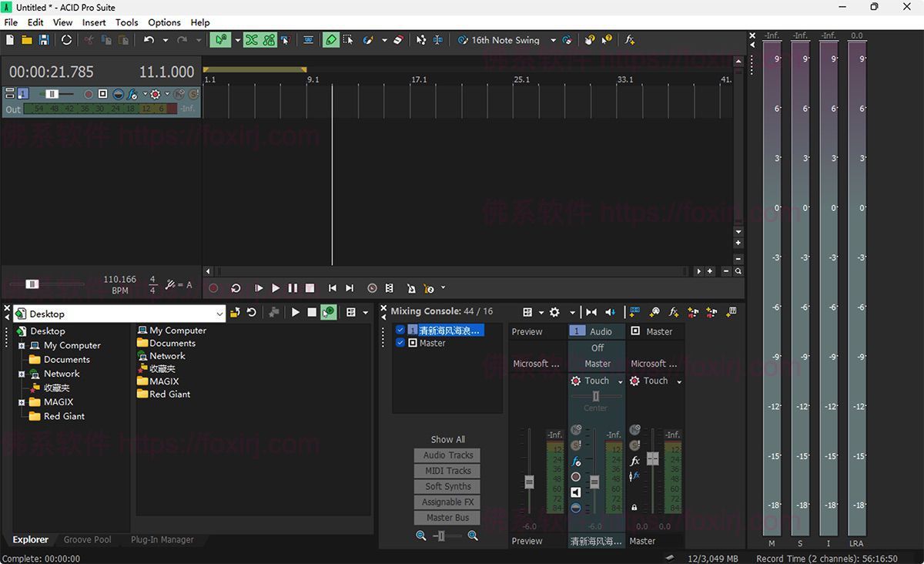The width and height of the screenshot is (924, 564).
Task: Click the Insert Audio Track icon in Mixing Console
Action: coord(634,312)
